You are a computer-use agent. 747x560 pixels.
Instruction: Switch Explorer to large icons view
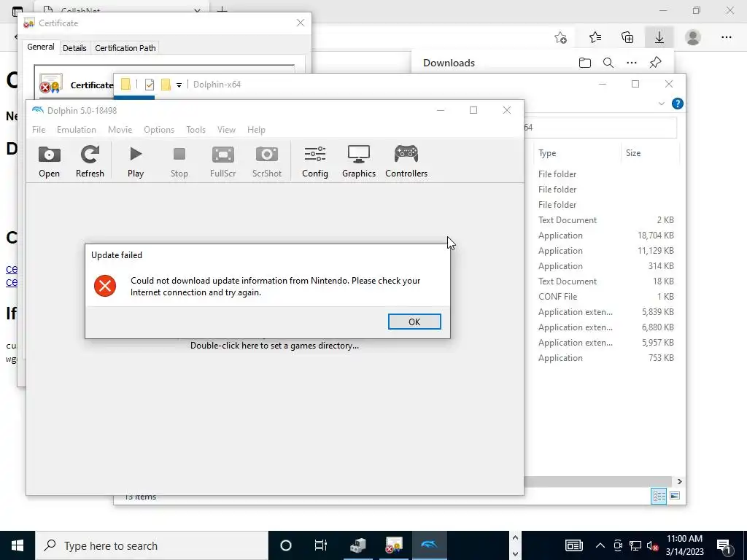point(675,496)
